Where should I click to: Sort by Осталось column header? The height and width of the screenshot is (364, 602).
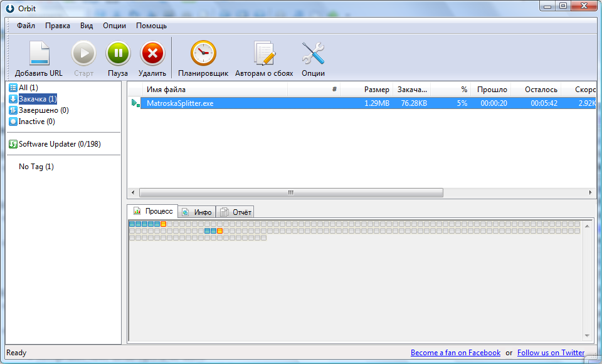(x=536, y=90)
